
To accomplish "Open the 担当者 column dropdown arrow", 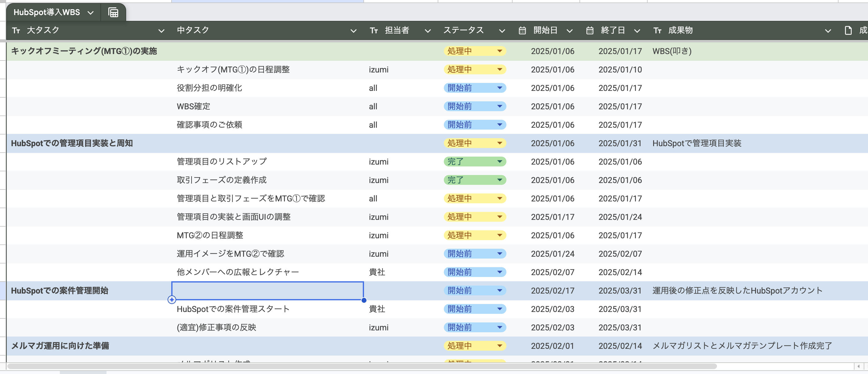I will (428, 31).
